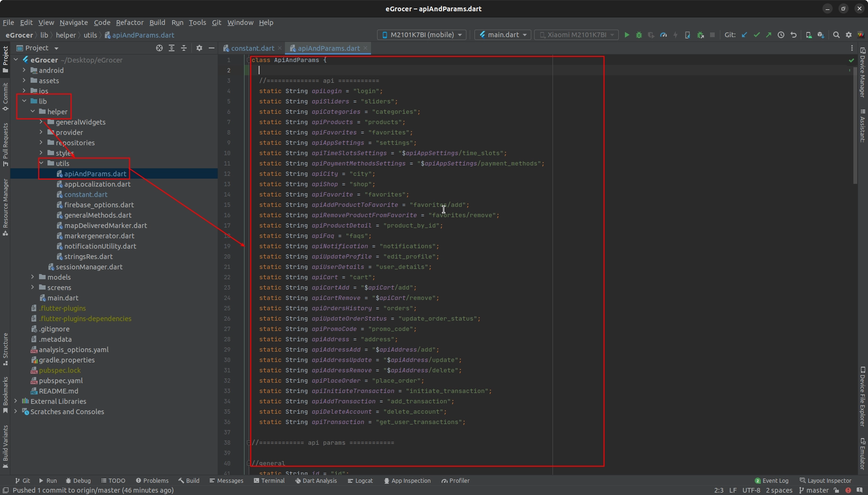868x495 pixels.
Task: Toggle the Build Variants side panel
Action: coord(5,447)
